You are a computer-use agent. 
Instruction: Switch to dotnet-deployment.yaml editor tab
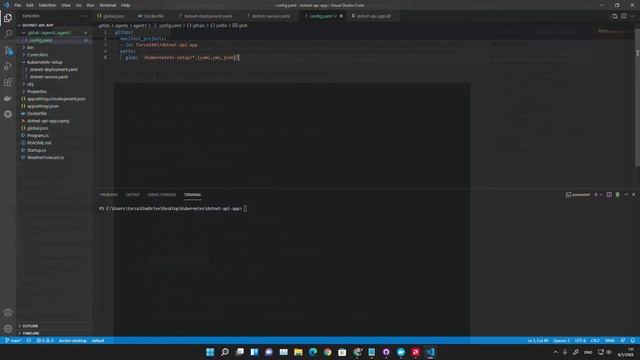tap(208, 16)
